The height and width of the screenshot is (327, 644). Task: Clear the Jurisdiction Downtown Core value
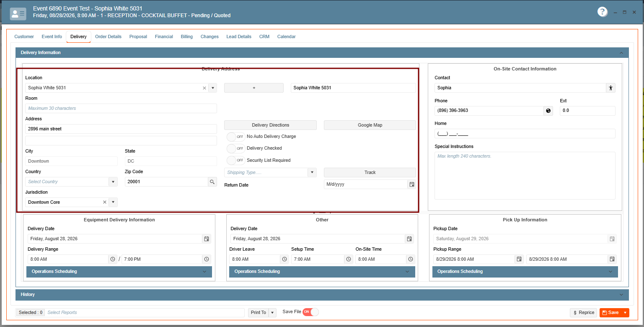click(105, 202)
